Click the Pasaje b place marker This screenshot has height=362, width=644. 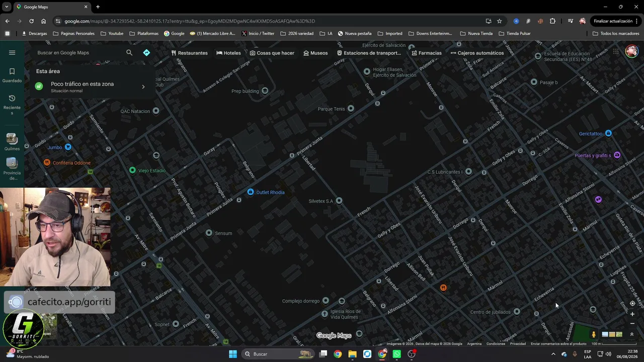pos(534,82)
